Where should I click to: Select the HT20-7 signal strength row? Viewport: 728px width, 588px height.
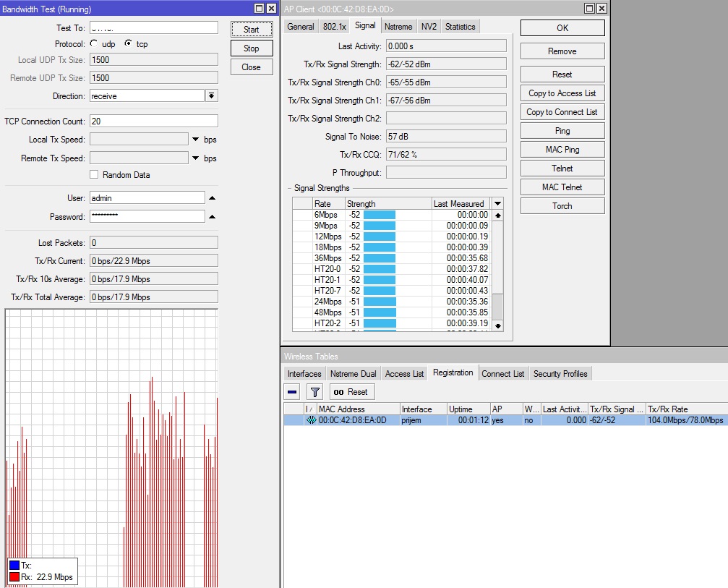pos(391,291)
